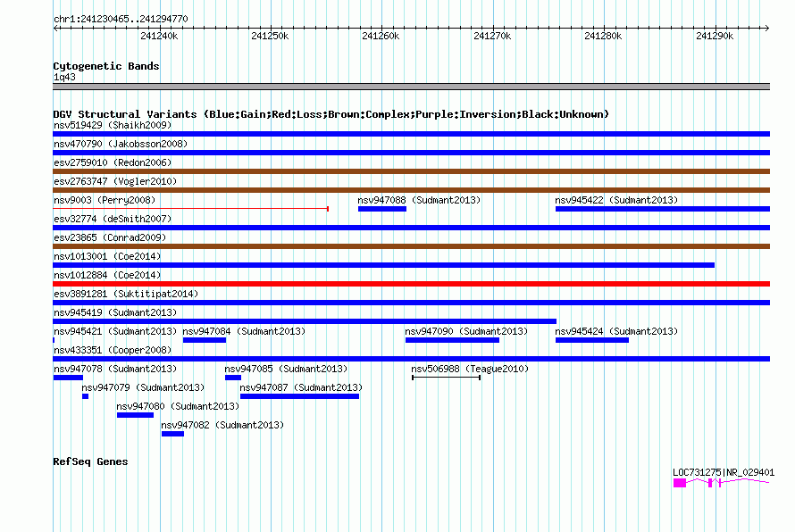Open the nsv947090 (Sudmant2013) variant bar
Screen dimensions: 795x532
452,340
